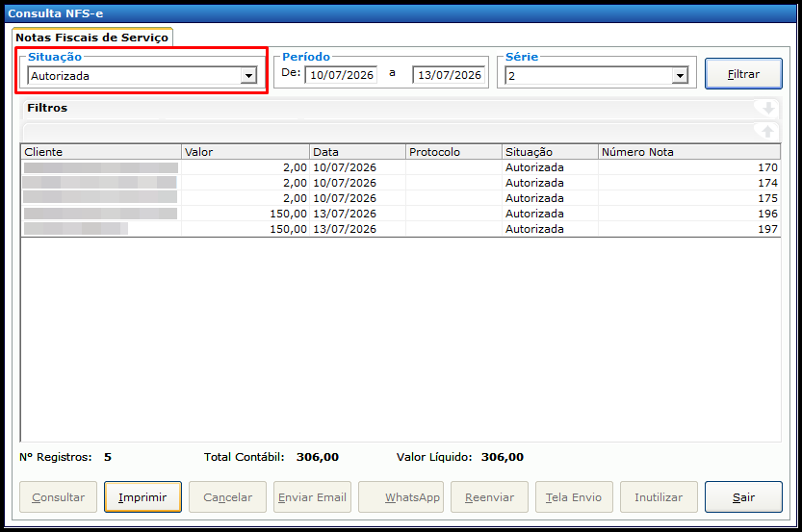802x532 pixels.
Task: Click the Cancelar button
Action: pos(227,496)
